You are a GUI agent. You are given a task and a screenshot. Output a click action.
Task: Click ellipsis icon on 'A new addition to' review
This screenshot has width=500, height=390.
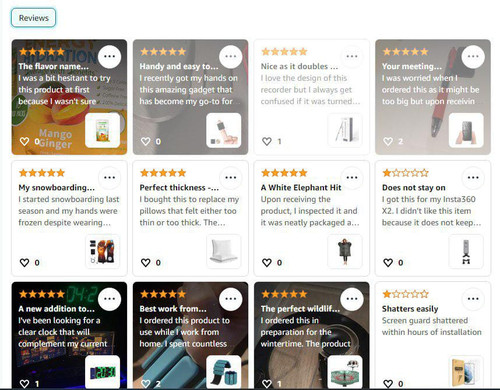pos(109,299)
